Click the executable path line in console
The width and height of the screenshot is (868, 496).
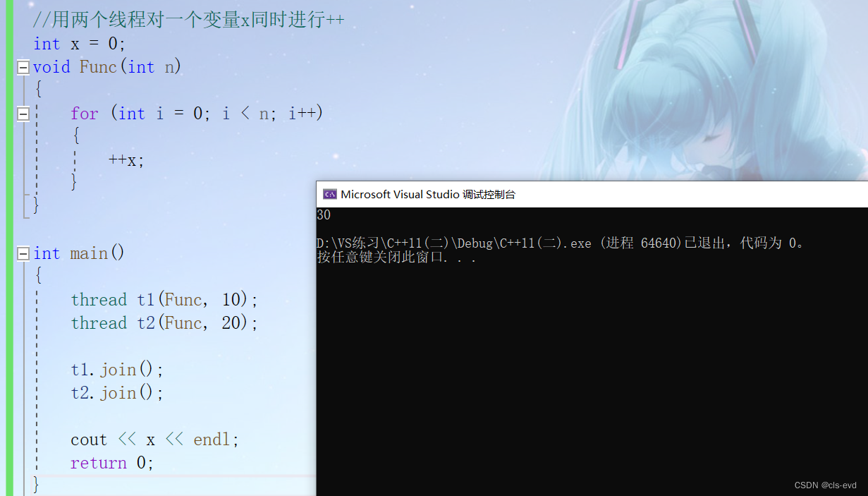(x=561, y=243)
